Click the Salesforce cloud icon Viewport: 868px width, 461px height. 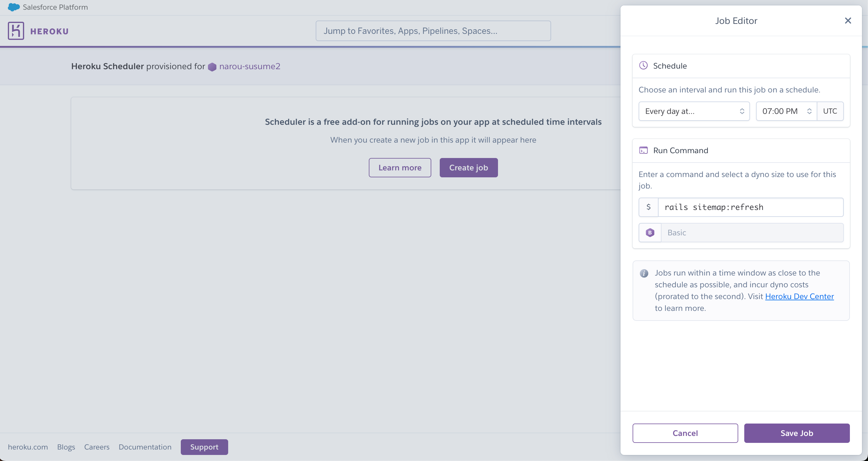point(14,7)
